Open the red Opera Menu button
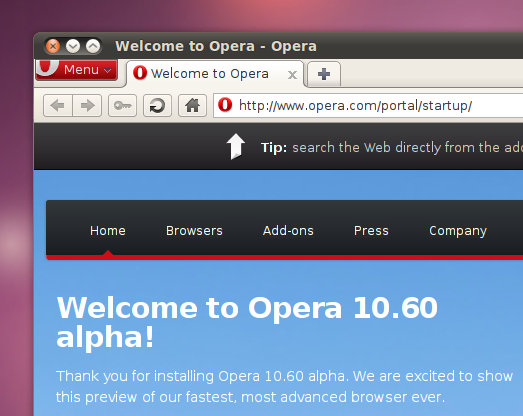Image resolution: width=523 pixels, height=416 pixels. 77,70
